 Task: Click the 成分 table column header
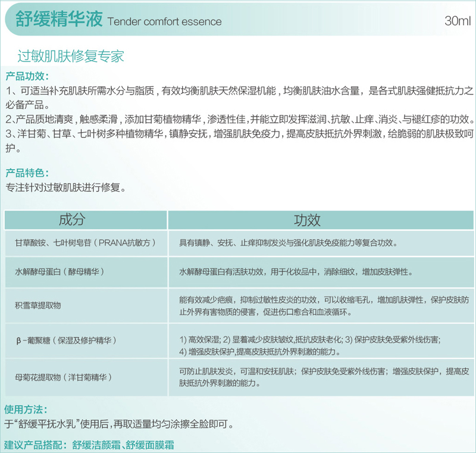tap(72, 220)
